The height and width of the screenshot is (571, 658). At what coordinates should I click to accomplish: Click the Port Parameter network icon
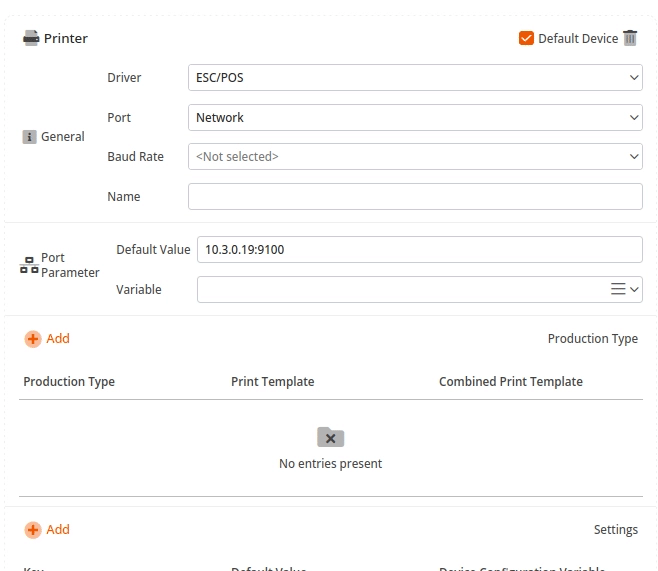pyautogui.click(x=29, y=265)
